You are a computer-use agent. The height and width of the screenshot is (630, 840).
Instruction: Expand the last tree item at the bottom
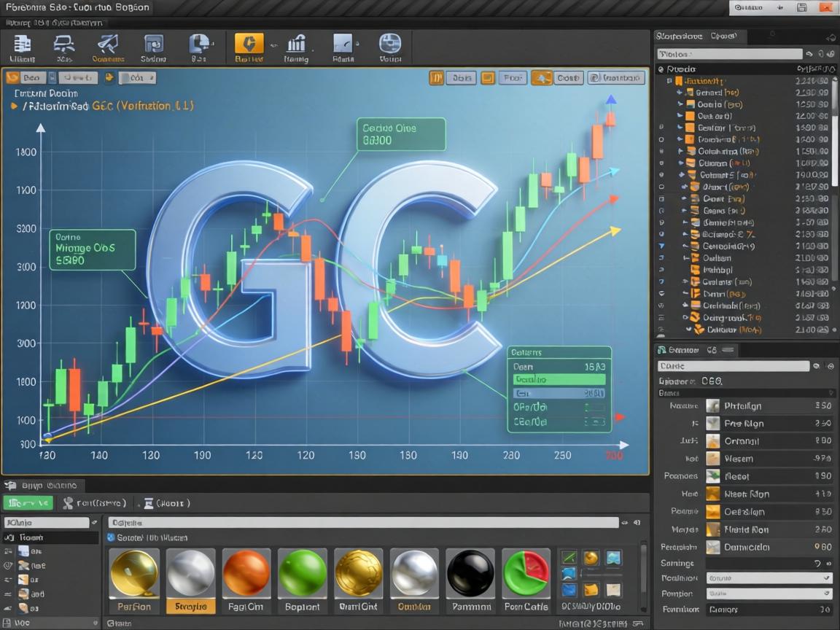[x=688, y=330]
